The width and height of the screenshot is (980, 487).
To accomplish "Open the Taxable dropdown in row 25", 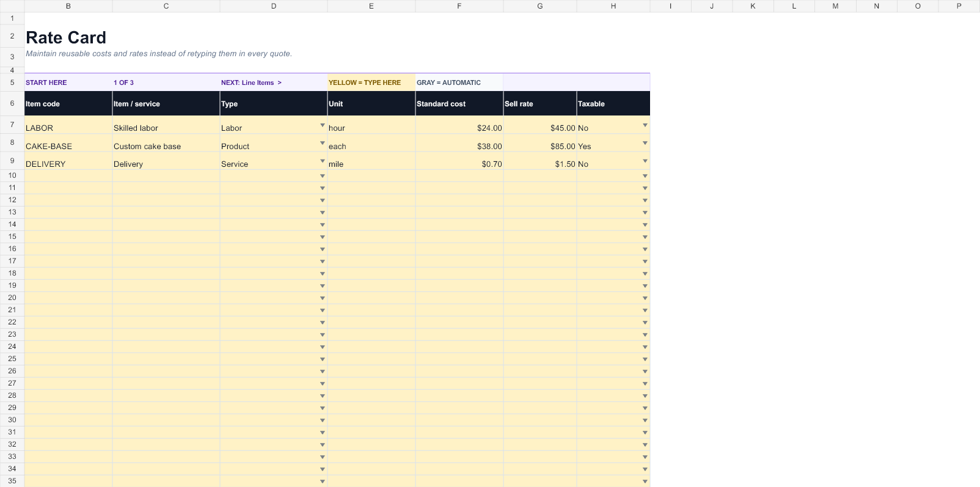I will pyautogui.click(x=645, y=359).
